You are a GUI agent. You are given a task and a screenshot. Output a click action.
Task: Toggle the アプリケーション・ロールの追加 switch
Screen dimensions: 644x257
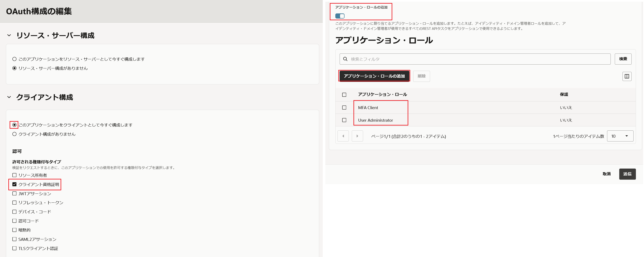pos(340,16)
